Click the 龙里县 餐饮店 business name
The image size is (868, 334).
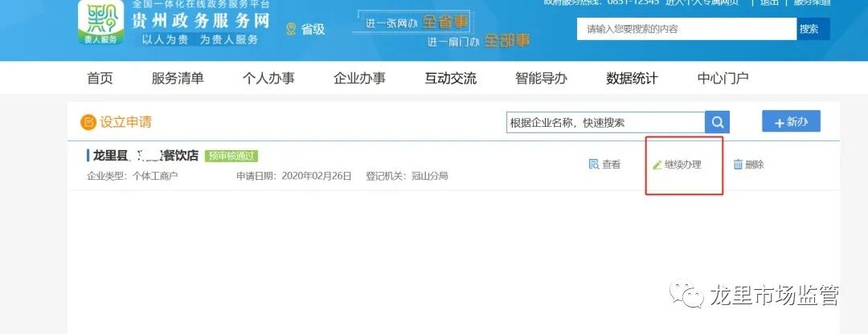tap(145, 156)
